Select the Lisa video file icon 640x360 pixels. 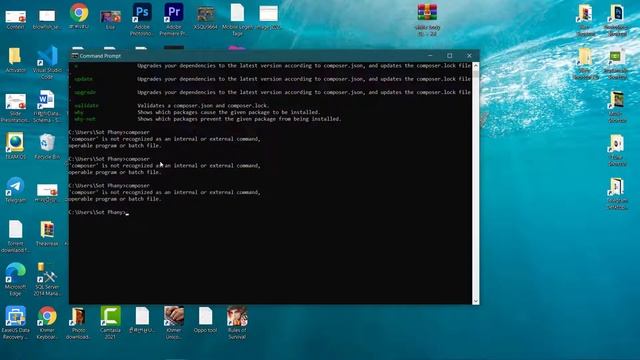110,20
